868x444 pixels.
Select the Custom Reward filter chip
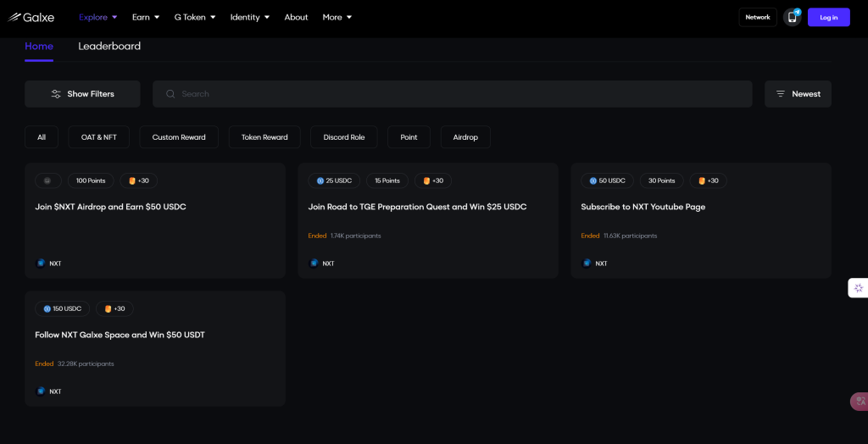pos(179,137)
